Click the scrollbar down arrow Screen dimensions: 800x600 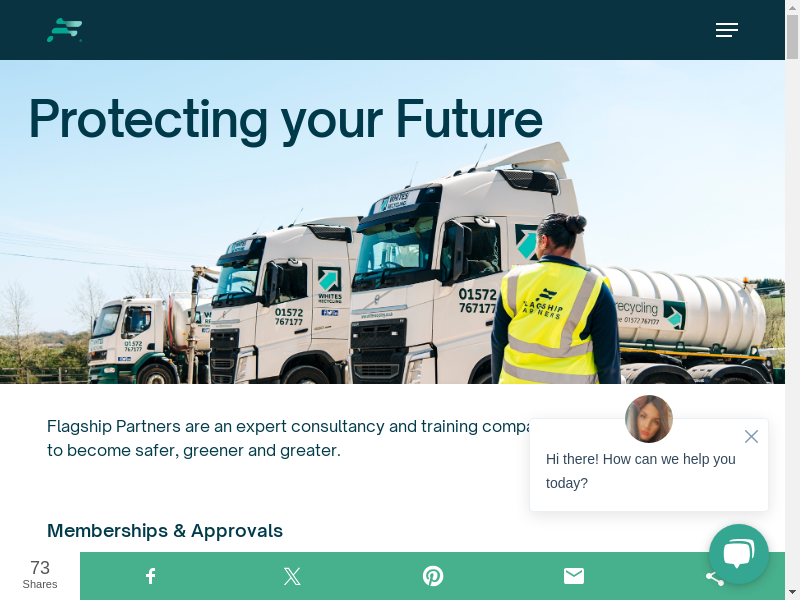[x=792, y=592]
